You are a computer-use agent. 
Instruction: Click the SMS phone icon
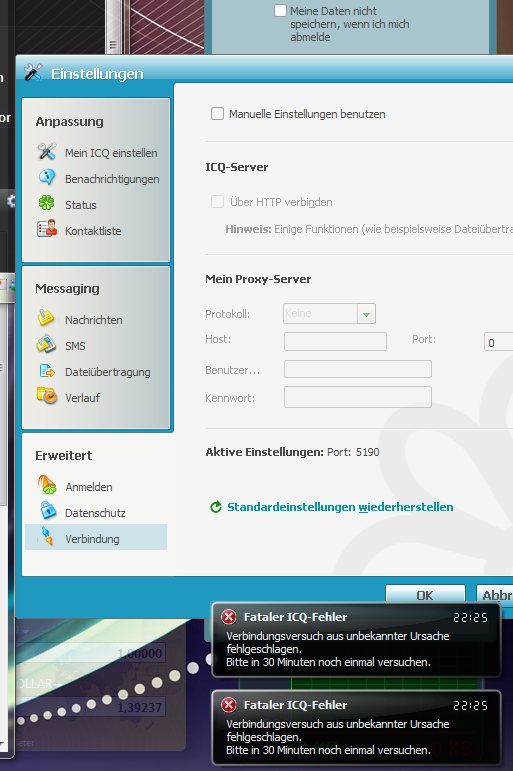(46, 344)
